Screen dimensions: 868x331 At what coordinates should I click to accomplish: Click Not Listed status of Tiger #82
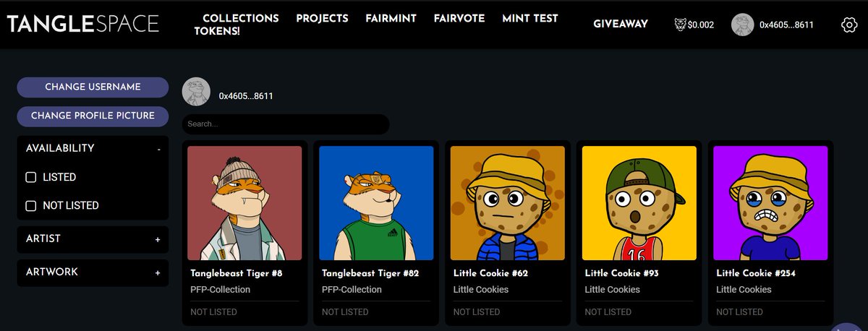coord(345,312)
